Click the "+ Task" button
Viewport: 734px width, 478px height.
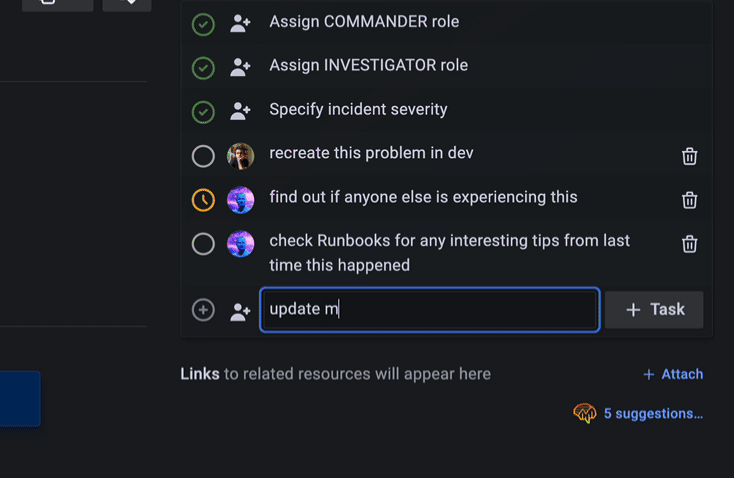[x=654, y=310]
